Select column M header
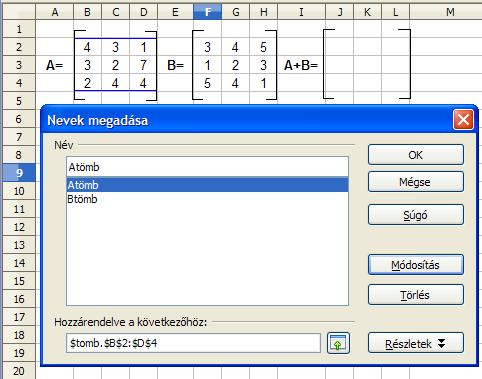482x379 pixels. pos(446,12)
